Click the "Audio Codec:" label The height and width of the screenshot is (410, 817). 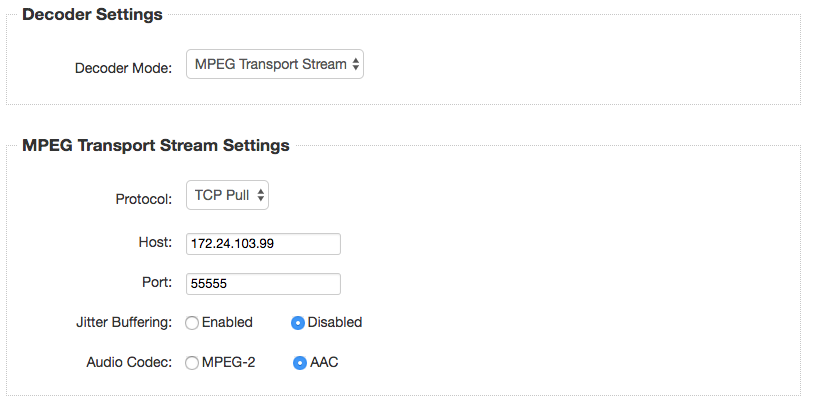pos(130,363)
